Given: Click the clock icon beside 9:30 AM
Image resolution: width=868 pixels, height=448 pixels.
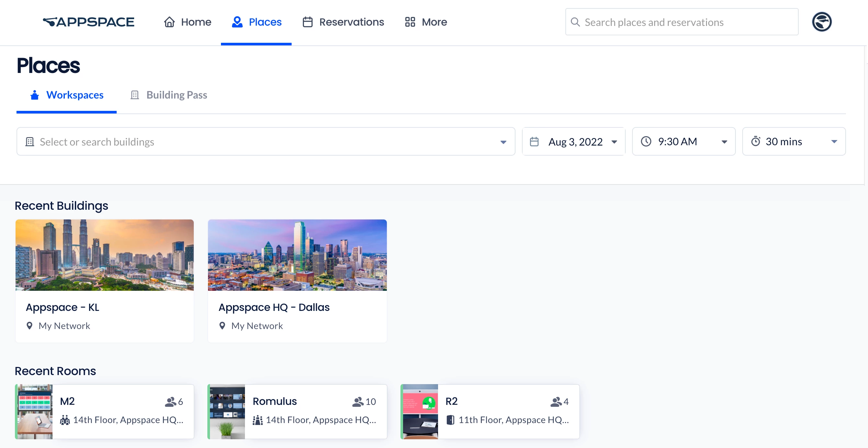Looking at the screenshot, I should [x=646, y=142].
